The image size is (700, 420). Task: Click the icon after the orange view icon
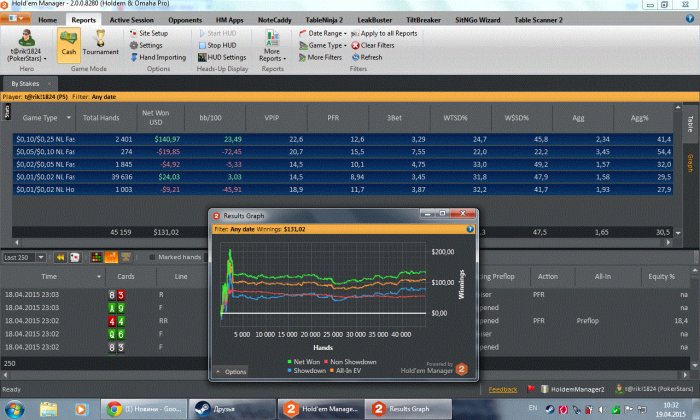click(126, 258)
